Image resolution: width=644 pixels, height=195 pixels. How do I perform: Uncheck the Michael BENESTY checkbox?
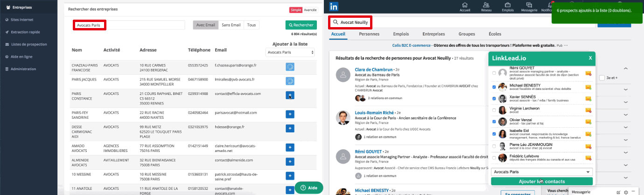pyautogui.click(x=494, y=87)
